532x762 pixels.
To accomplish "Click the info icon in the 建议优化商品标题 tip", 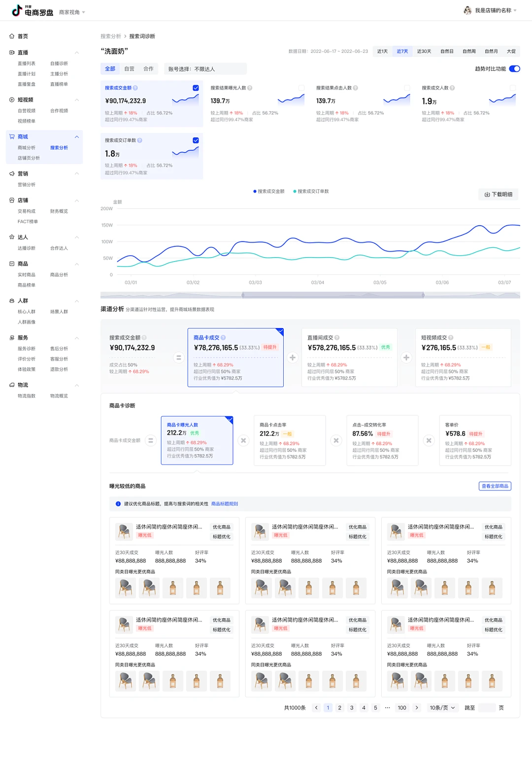I will tap(118, 504).
